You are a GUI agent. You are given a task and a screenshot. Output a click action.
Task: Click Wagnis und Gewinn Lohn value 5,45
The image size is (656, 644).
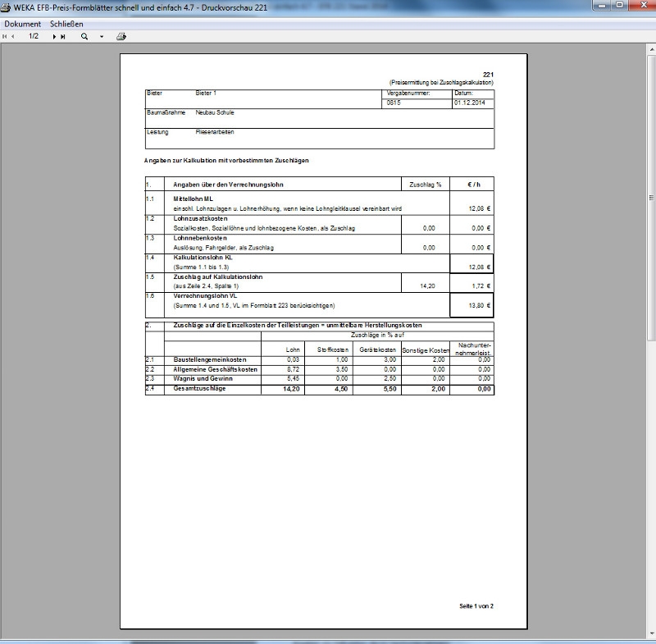pyautogui.click(x=293, y=378)
